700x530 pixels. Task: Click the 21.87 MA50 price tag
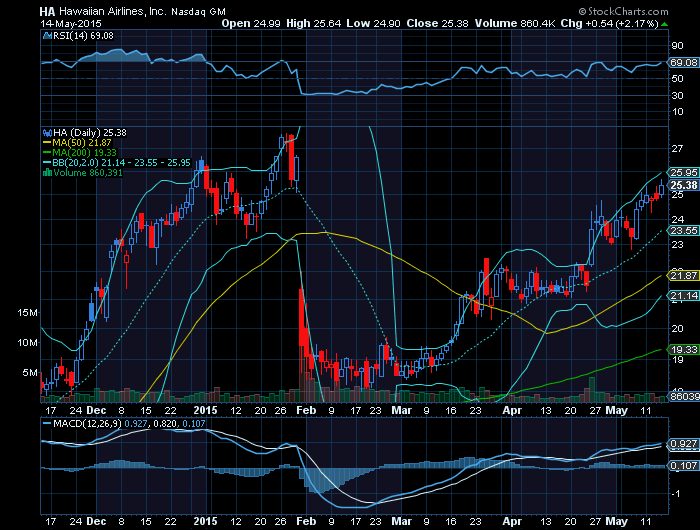tap(683, 275)
